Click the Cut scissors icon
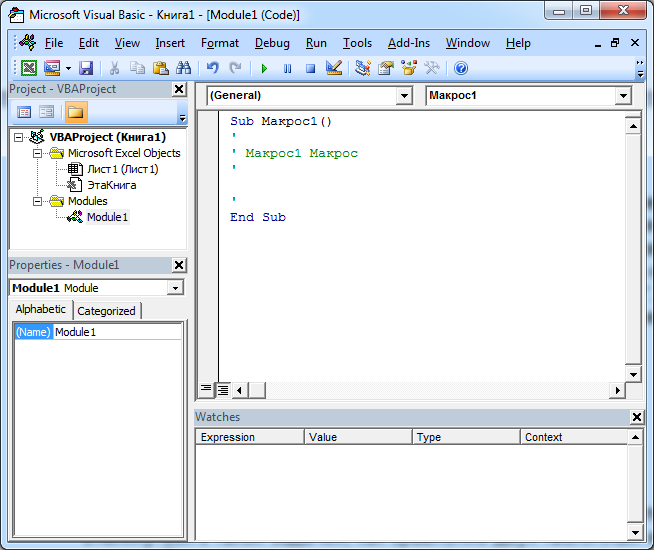The height and width of the screenshot is (550, 654). [114, 68]
